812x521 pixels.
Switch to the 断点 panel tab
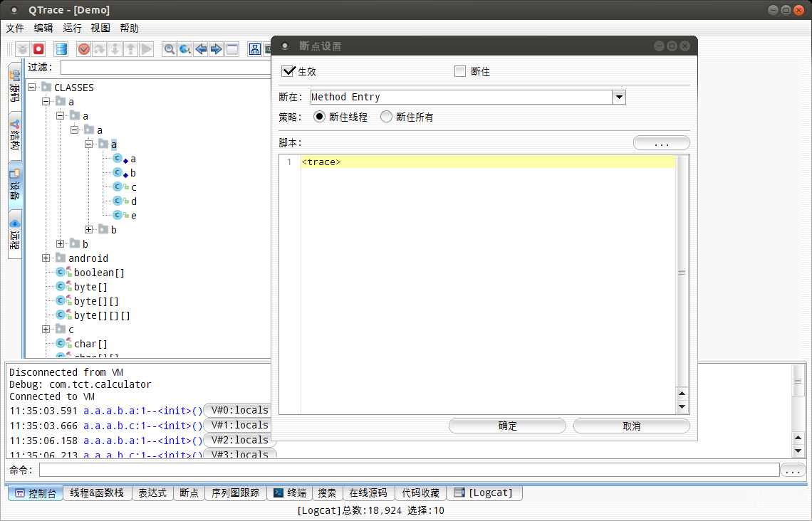tap(189, 492)
